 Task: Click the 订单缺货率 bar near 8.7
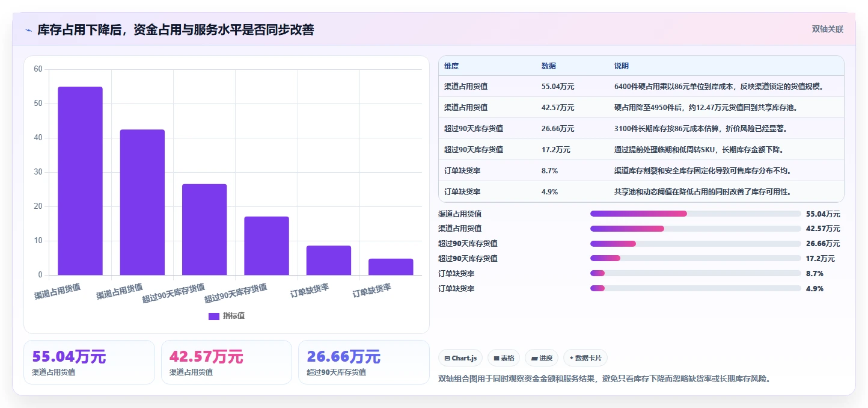click(328, 261)
